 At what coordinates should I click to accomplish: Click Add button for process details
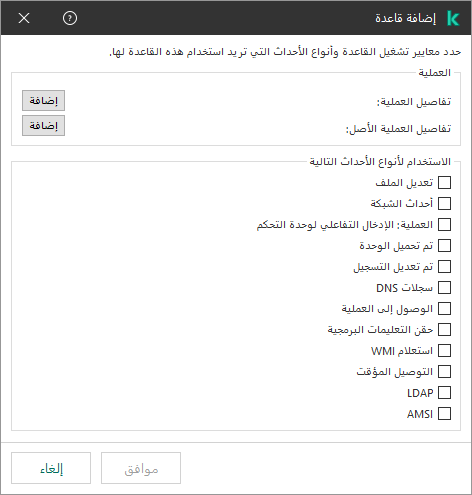click(43, 100)
